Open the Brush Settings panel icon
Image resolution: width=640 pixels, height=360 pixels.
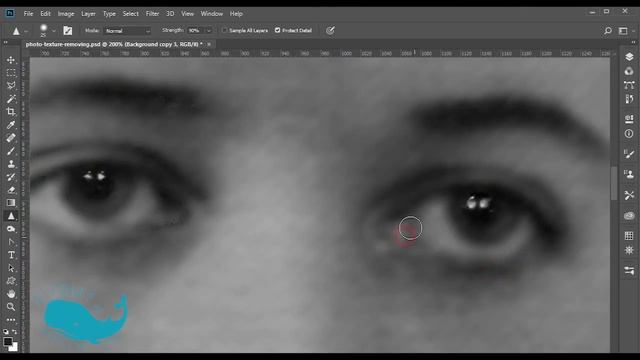coord(629,154)
